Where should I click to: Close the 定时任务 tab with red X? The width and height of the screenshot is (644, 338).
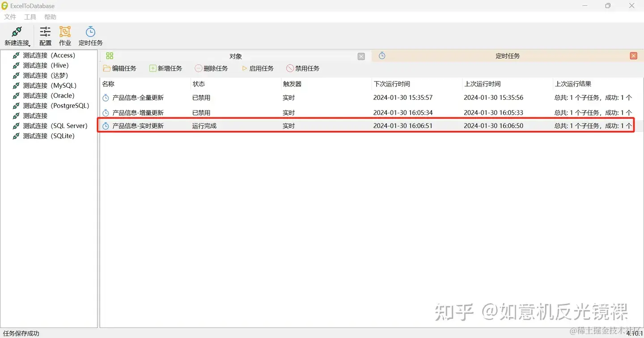click(x=633, y=56)
